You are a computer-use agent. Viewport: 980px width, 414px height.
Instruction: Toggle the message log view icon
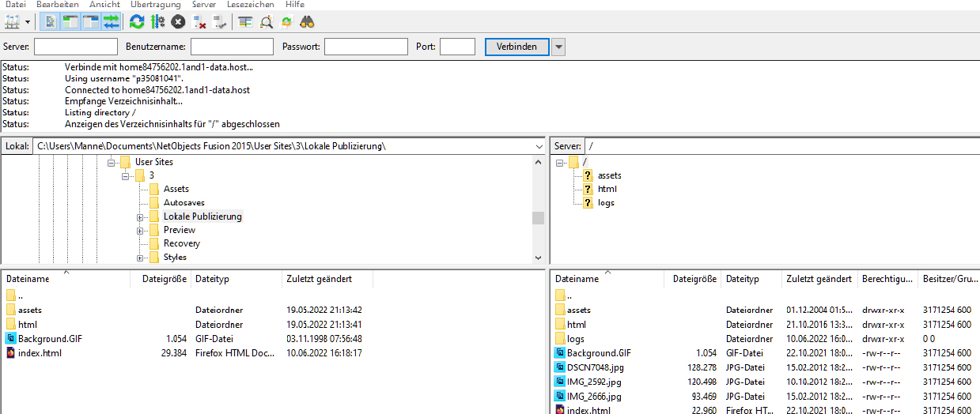tap(49, 21)
